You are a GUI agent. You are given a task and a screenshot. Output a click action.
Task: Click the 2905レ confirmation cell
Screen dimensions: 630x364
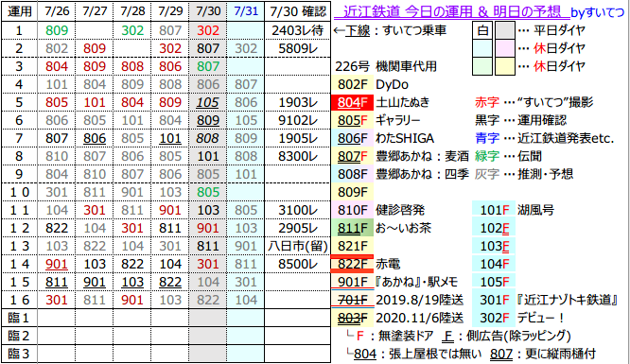(298, 228)
